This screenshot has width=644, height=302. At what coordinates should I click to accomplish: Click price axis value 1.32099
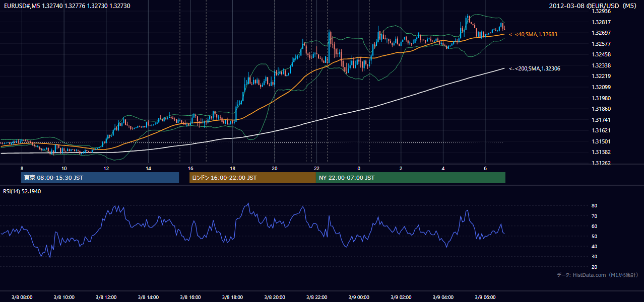click(x=601, y=87)
